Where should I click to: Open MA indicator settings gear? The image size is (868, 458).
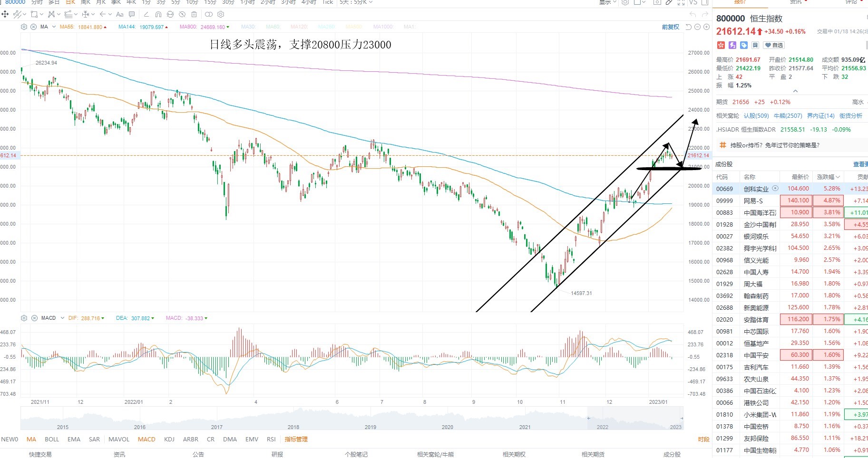[24, 27]
